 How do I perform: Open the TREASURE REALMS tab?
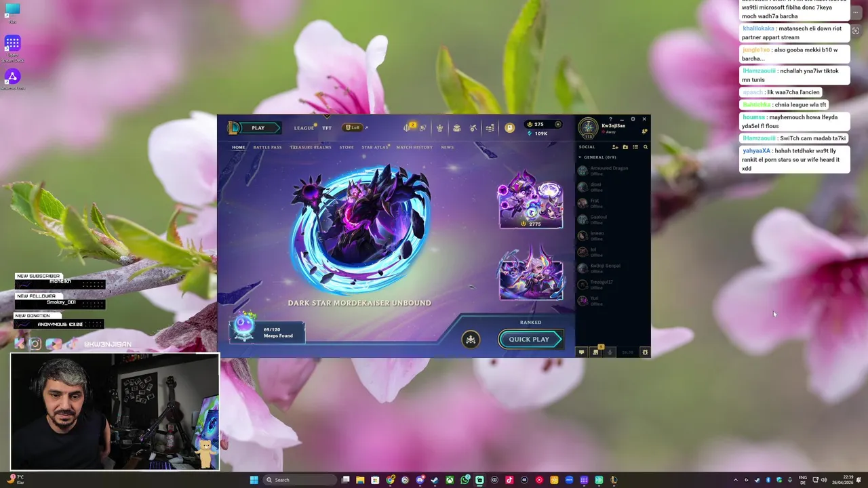click(311, 147)
